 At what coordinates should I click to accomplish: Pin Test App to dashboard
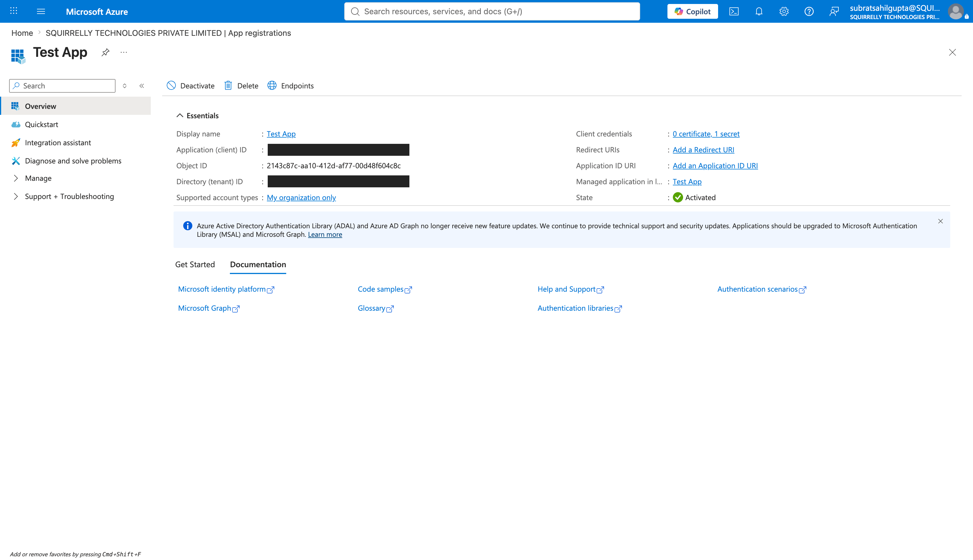coord(106,52)
